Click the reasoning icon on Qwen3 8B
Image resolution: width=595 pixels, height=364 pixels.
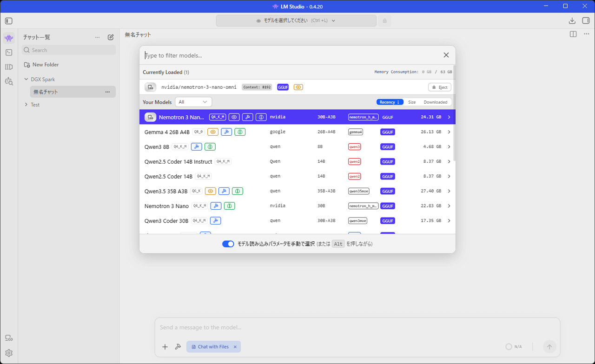210,147
